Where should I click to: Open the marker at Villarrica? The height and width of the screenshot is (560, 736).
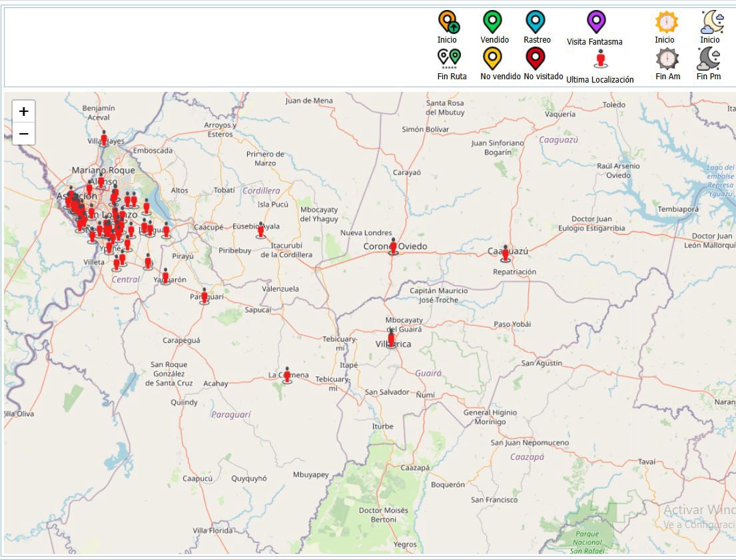[x=391, y=340]
